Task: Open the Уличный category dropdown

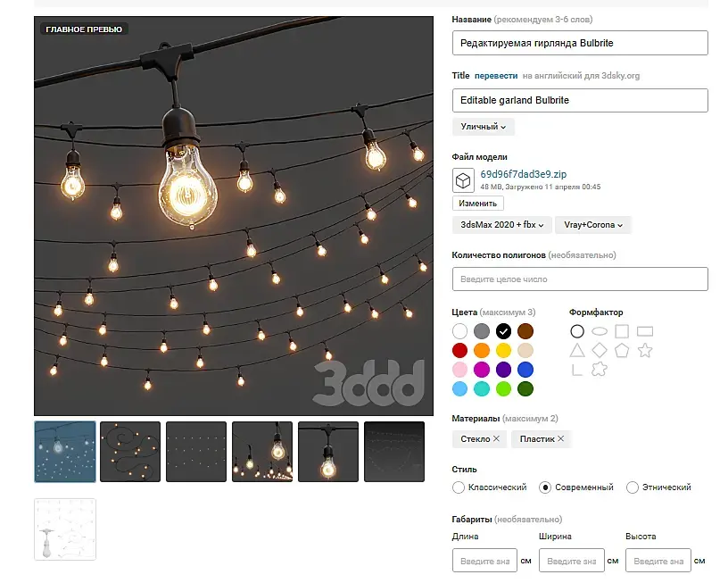Action: (483, 127)
